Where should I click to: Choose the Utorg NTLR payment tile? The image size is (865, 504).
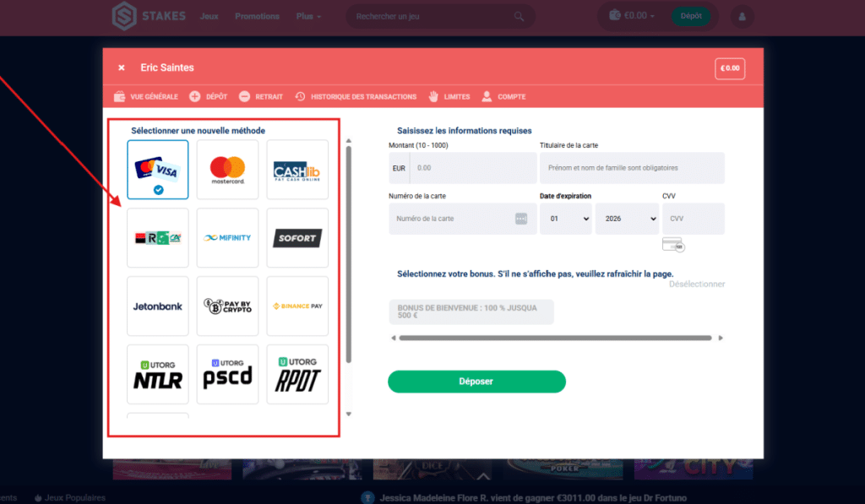coord(157,375)
